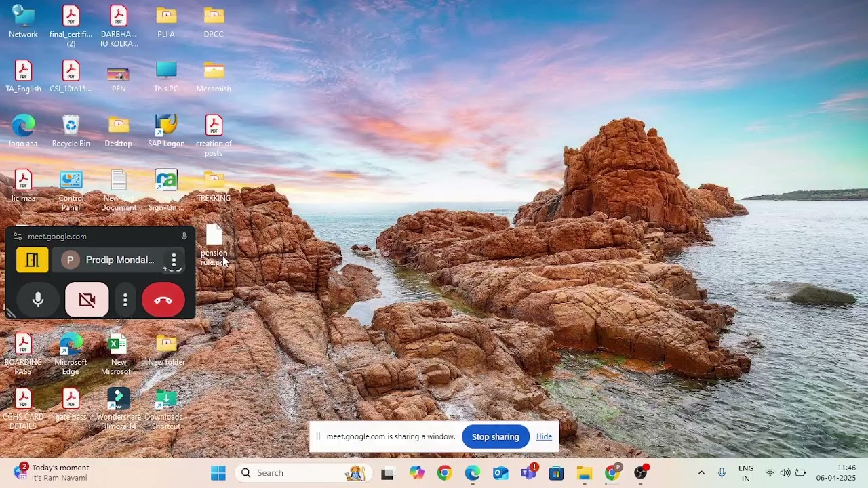
Task: Hide the screen sharing notification bar
Action: click(x=544, y=437)
